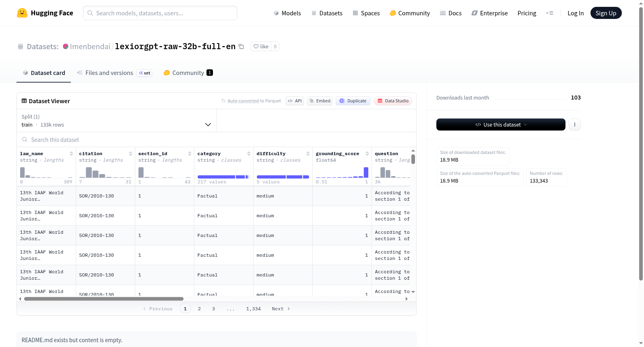Image resolution: width=644 pixels, height=347 pixels.
Task: Open the Models nav link
Action: tap(287, 13)
